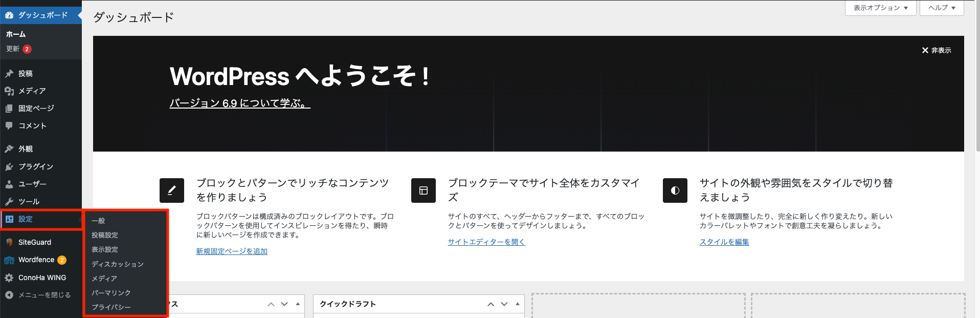Click the Appearance paintbrush icon
980x318 pixels.
point(9,149)
